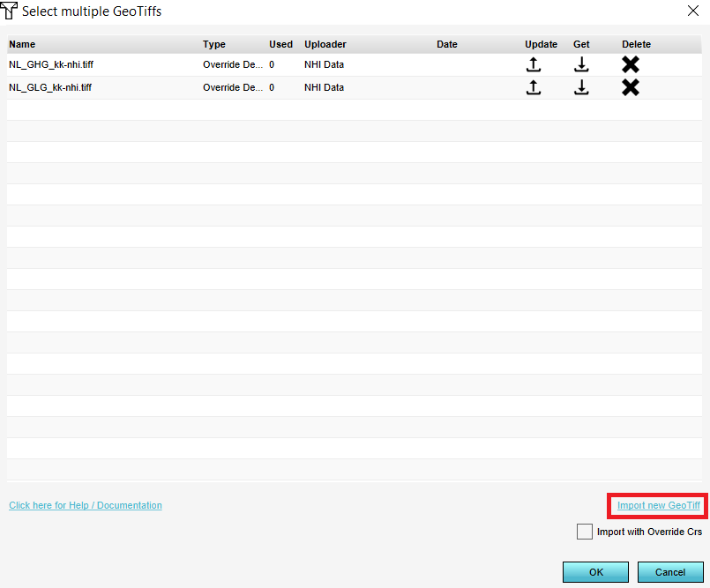Click the Used column header
The height and width of the screenshot is (588, 710).
280,44
